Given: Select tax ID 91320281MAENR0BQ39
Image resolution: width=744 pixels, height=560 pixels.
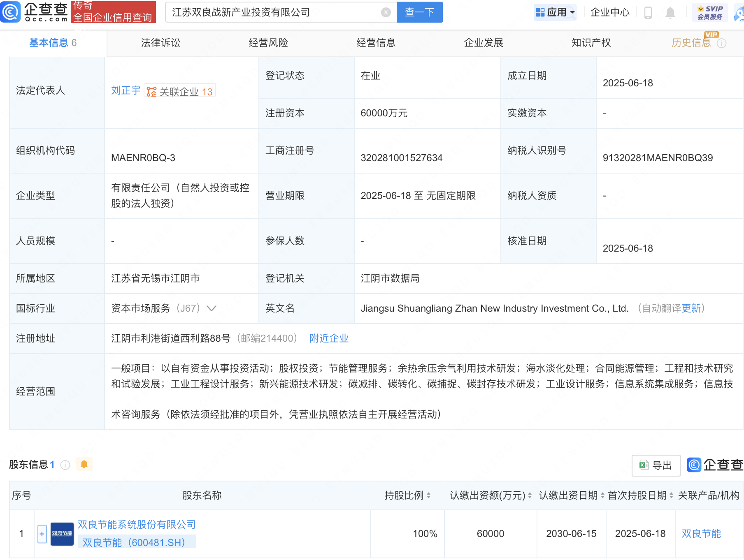Looking at the screenshot, I should 658,158.
